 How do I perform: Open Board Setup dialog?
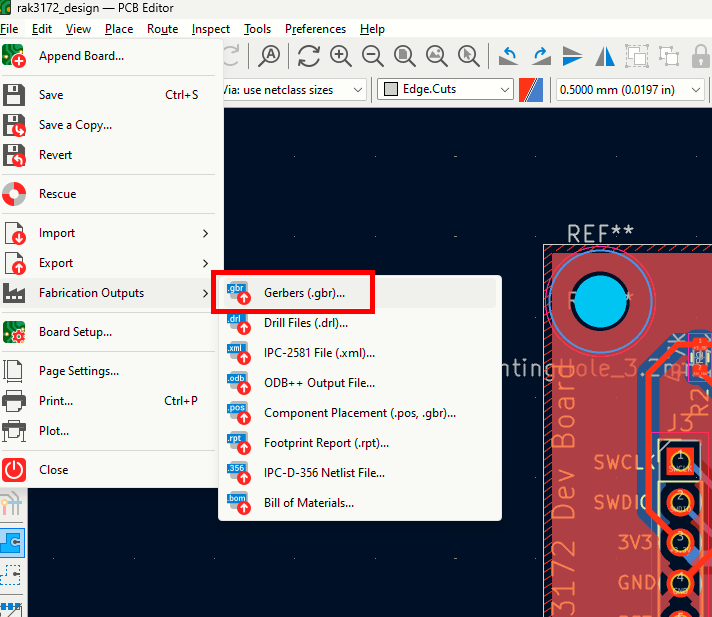(109, 332)
